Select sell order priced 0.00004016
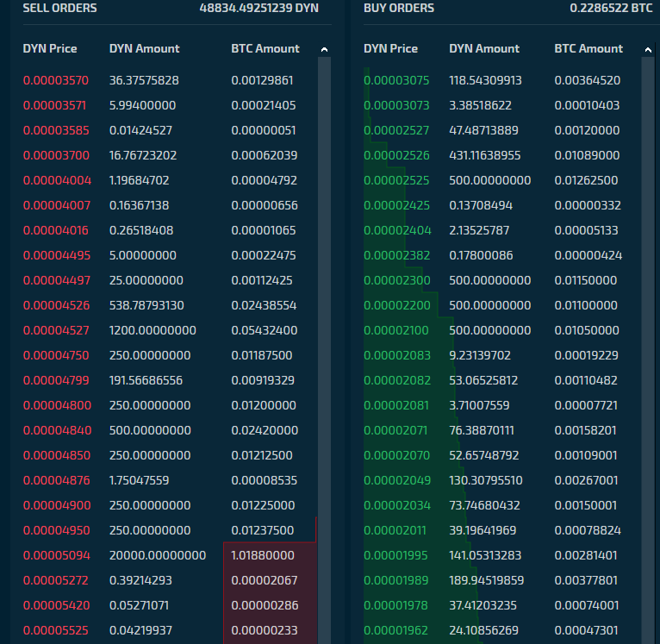Viewport: 660px width, 644px height. pos(170,230)
